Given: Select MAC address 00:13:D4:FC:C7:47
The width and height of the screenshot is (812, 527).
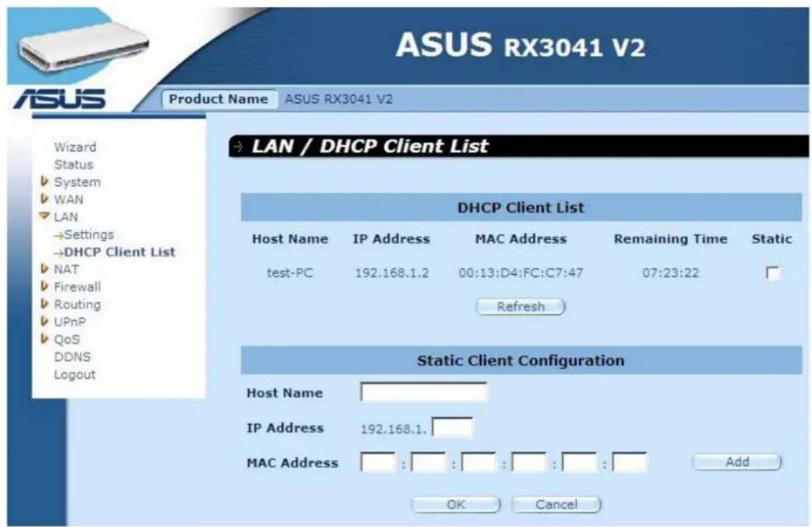Looking at the screenshot, I should (x=521, y=273).
